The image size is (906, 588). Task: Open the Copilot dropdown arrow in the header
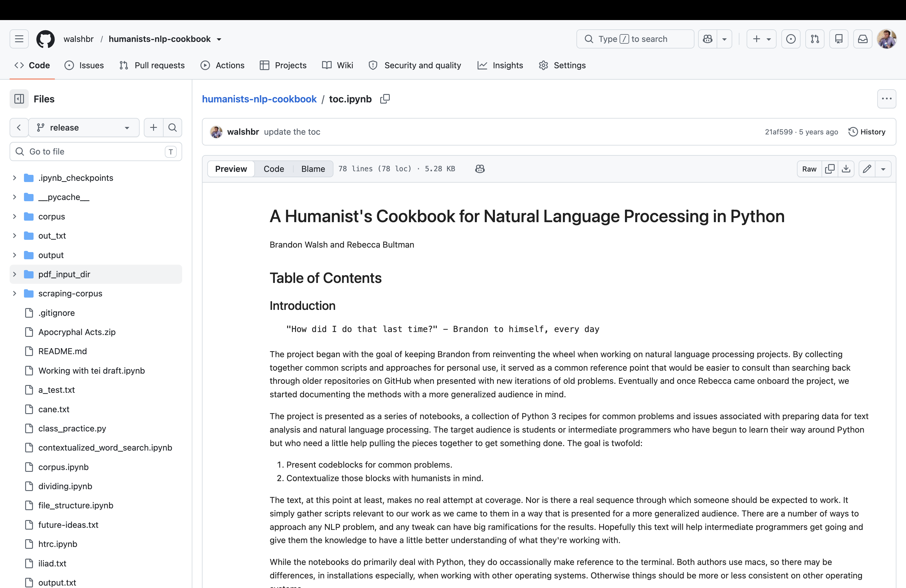724,39
